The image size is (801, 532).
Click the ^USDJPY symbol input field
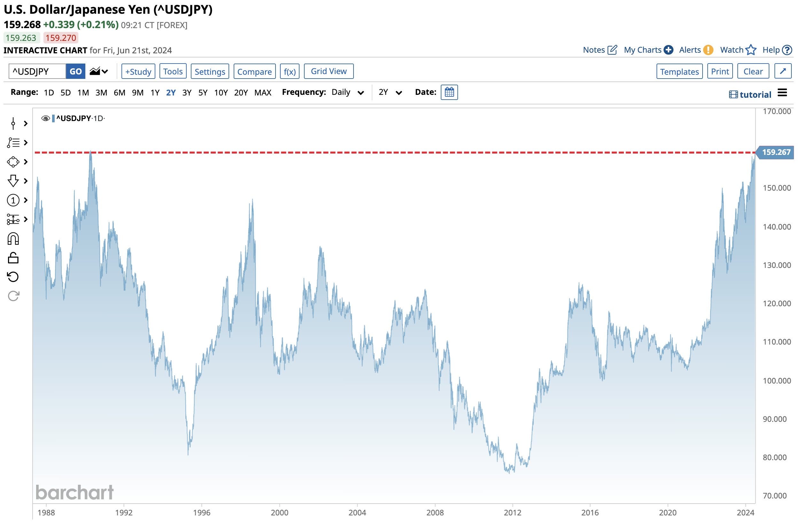point(37,71)
